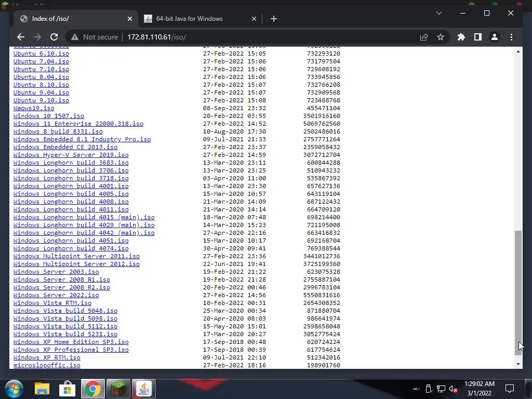Image resolution: width=532 pixels, height=399 pixels.
Task: Download Windows_Multipoint_Server_2011.iso
Action: tap(77, 257)
